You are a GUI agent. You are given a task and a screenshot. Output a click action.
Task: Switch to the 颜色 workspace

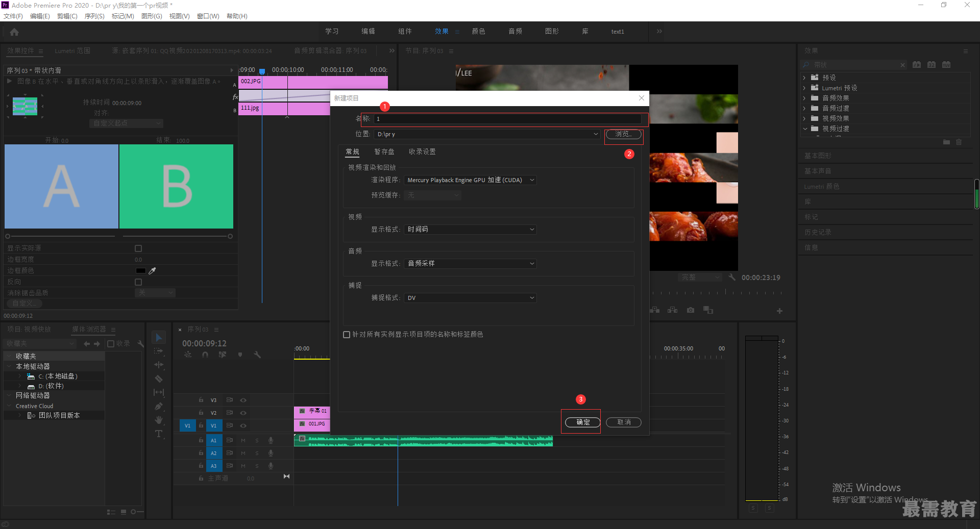(478, 32)
